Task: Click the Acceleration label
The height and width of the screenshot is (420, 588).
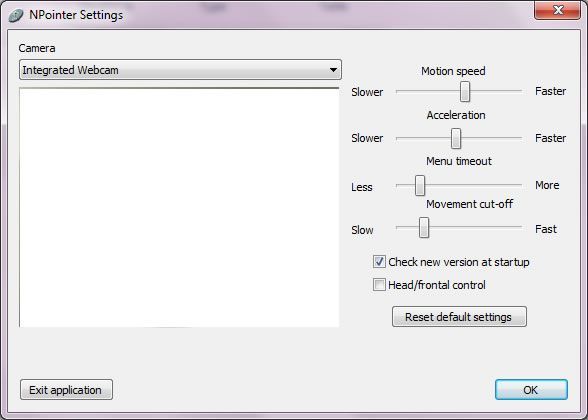Action: point(456,115)
